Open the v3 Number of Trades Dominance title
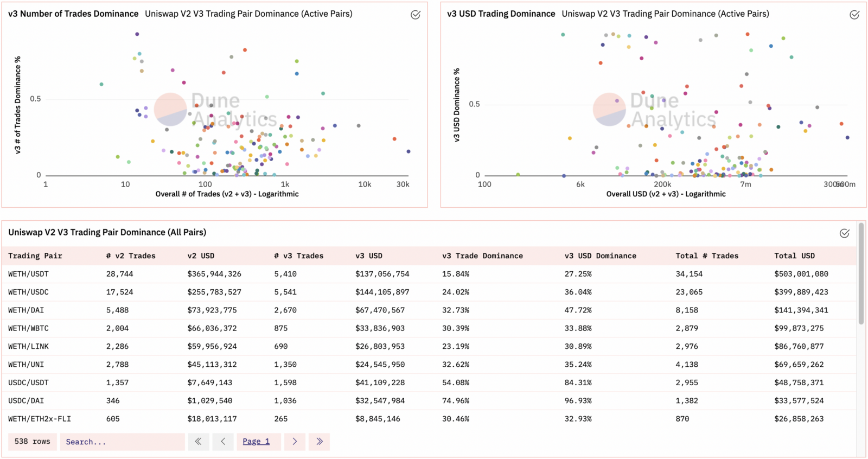Screen dimensions: 868x459 click(73, 14)
